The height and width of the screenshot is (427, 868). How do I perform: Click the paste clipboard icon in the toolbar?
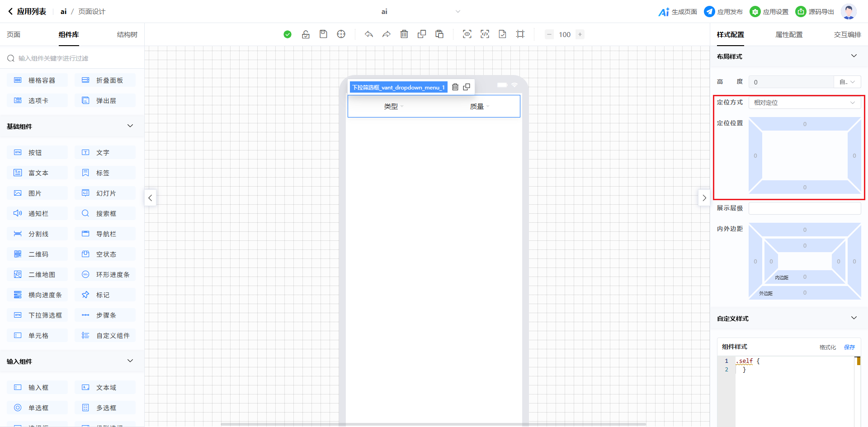pos(439,34)
